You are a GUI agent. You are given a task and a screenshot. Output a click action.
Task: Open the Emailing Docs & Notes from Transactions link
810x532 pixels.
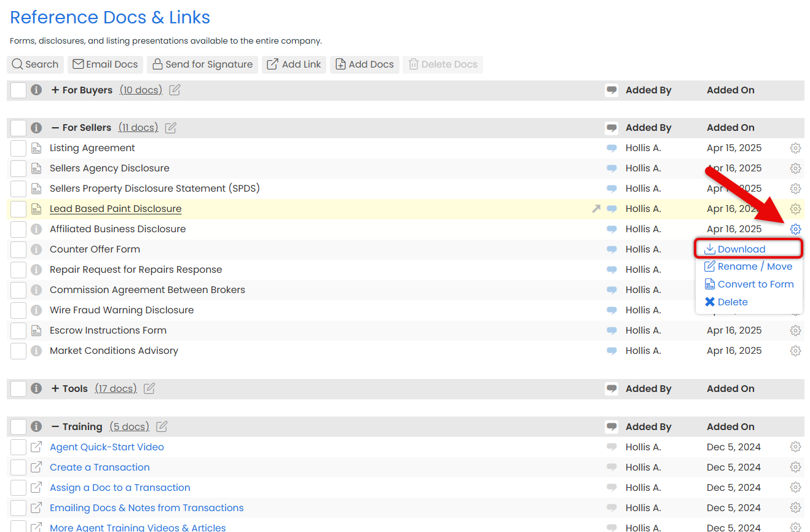pyautogui.click(x=147, y=508)
